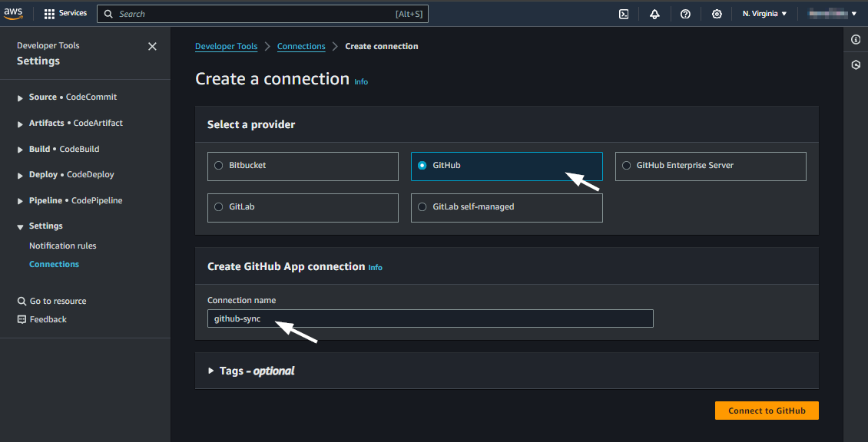Open the help question mark icon

pyautogui.click(x=685, y=14)
